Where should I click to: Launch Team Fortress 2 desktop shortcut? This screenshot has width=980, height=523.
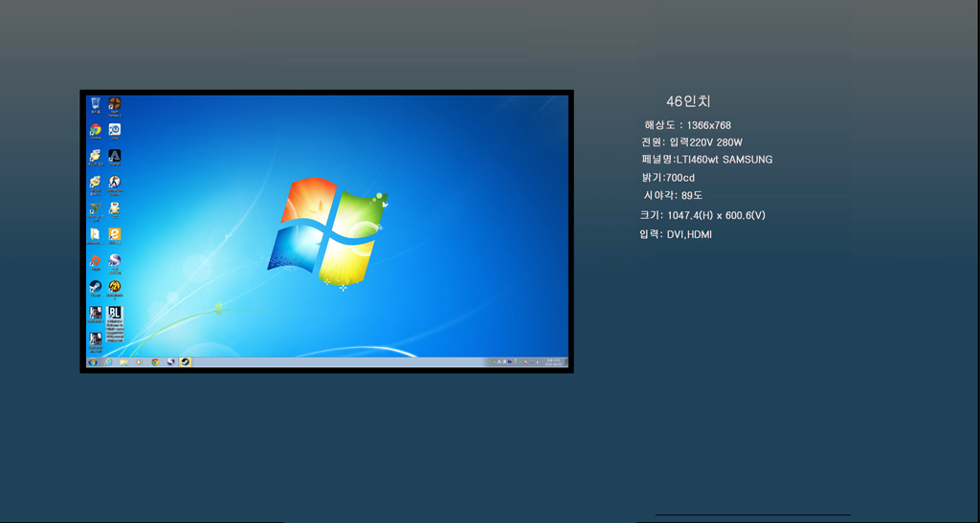click(114, 104)
